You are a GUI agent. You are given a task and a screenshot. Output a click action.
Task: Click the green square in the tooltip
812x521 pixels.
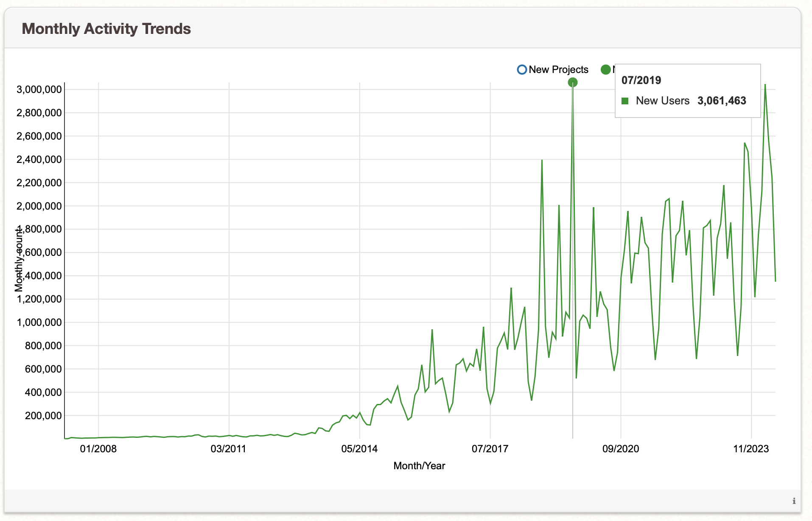point(625,101)
